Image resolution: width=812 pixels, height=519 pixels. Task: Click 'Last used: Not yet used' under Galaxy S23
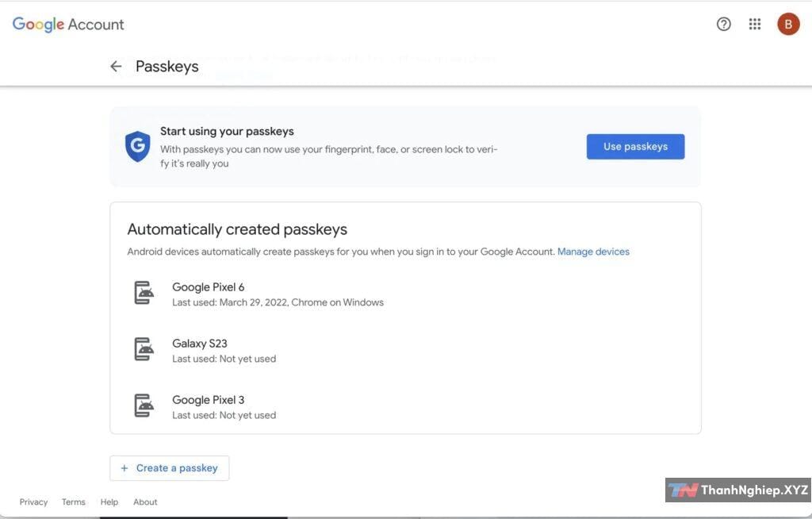pyautogui.click(x=224, y=359)
